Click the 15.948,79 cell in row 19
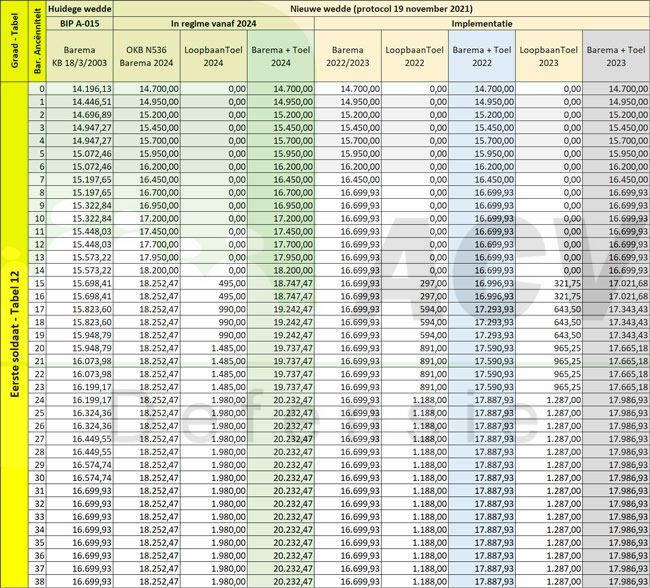The width and height of the screenshot is (650, 588). tap(80, 335)
